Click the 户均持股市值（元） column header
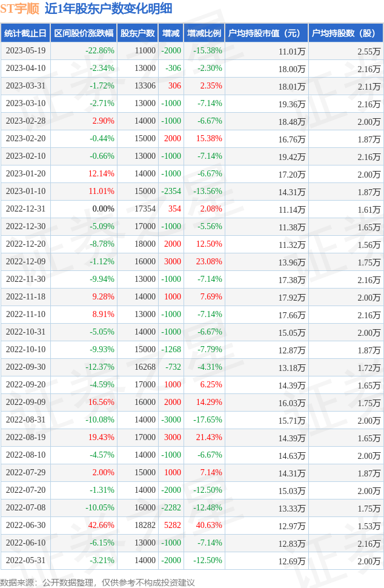Image resolution: width=384 pixels, height=588 pixels. 266,33
